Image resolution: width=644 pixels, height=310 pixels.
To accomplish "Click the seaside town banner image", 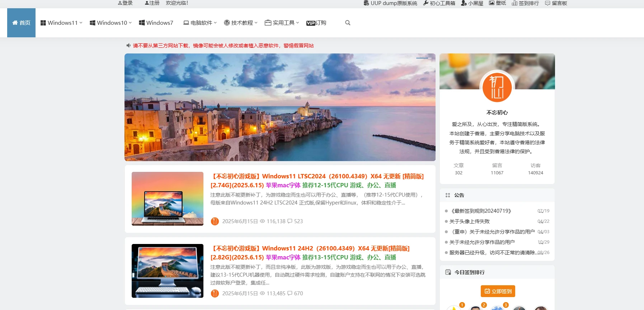I will [280, 107].
